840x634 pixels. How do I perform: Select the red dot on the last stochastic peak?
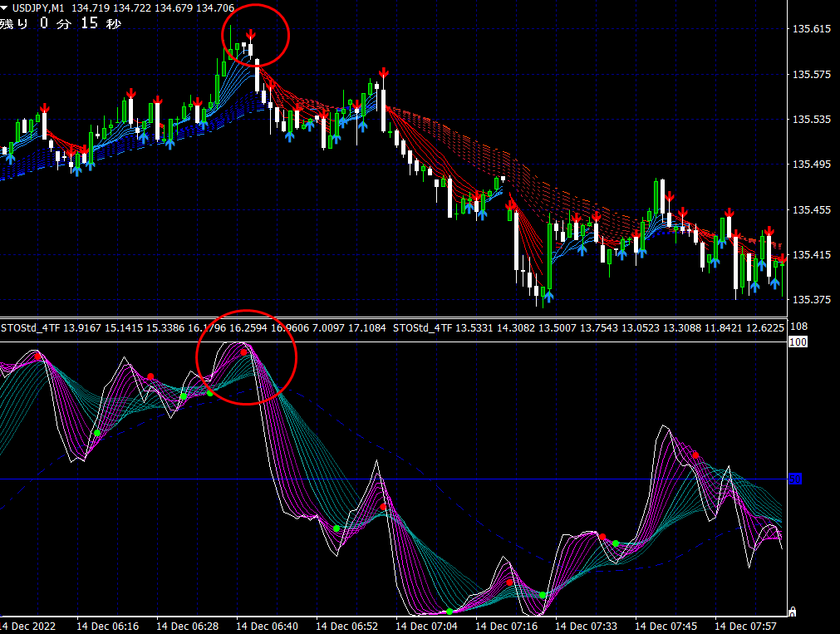click(695, 455)
